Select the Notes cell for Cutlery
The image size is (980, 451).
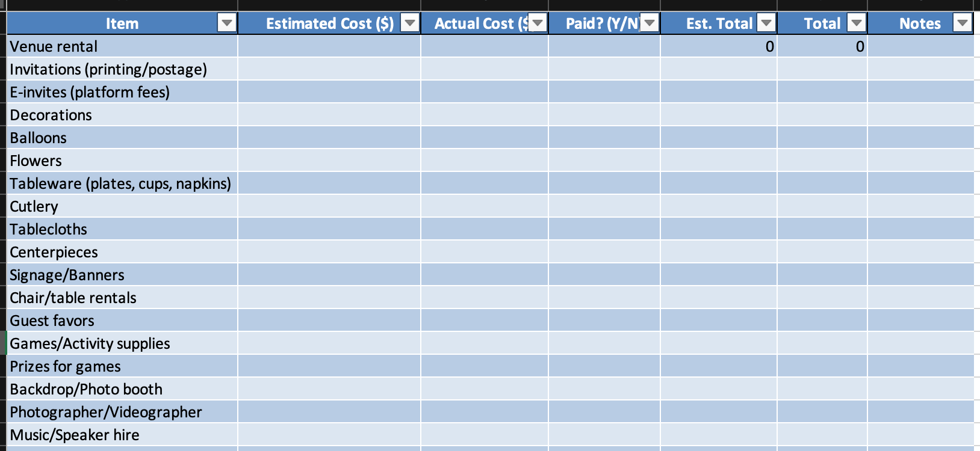pyautogui.click(x=920, y=206)
